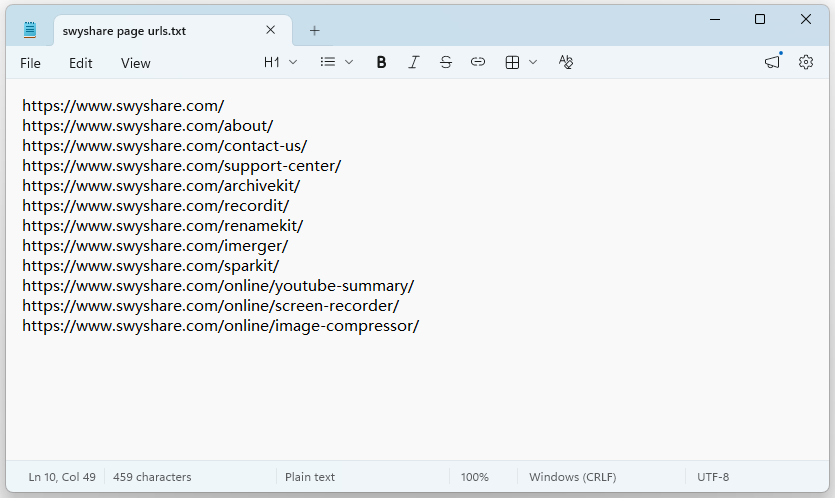This screenshot has height=498, width=835.
Task: Click Ln 10, Col 49 status indicator
Action: click(62, 477)
